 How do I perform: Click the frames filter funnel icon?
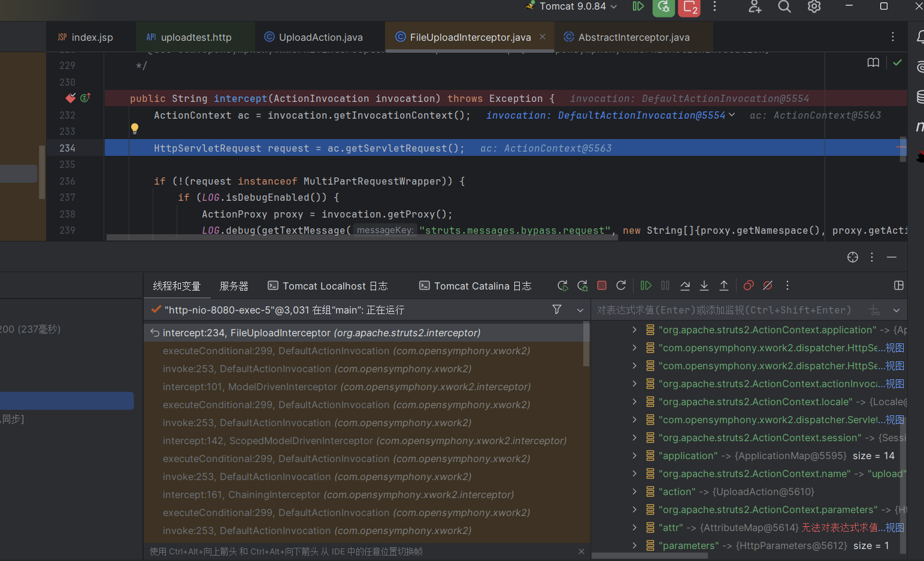(x=557, y=309)
